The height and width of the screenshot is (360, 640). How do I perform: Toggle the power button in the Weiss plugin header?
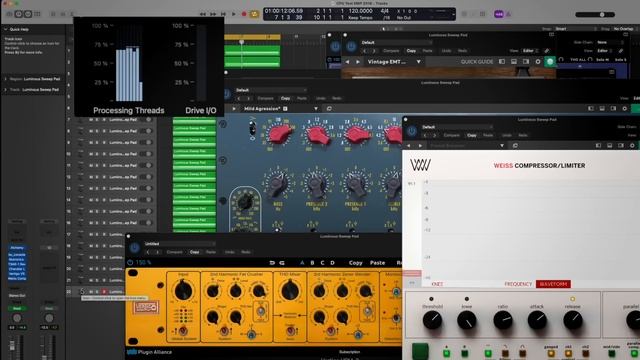[412, 131]
